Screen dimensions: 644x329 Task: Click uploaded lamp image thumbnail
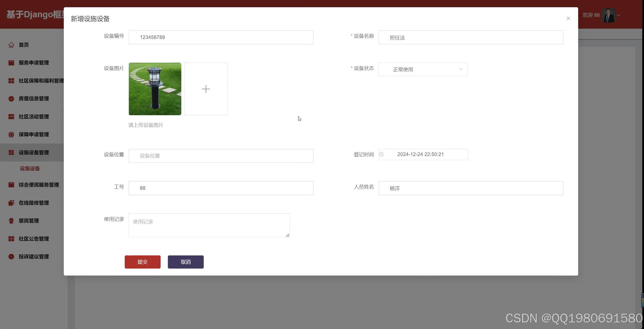coord(155,89)
